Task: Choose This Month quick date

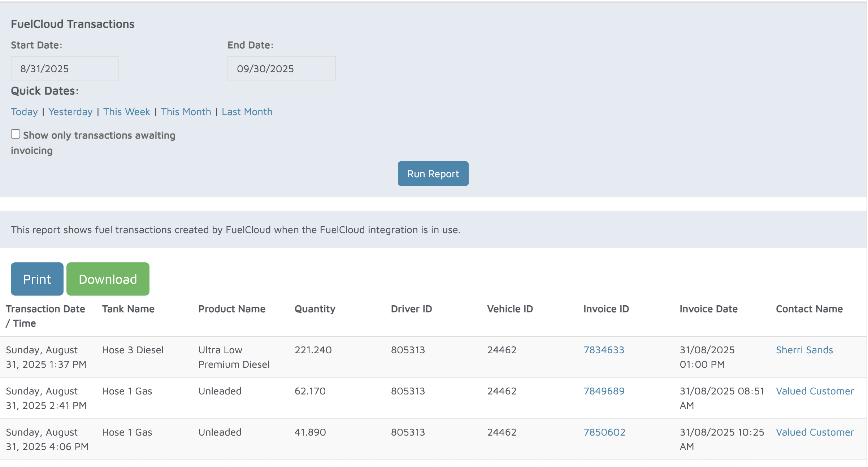Action: pyautogui.click(x=186, y=112)
